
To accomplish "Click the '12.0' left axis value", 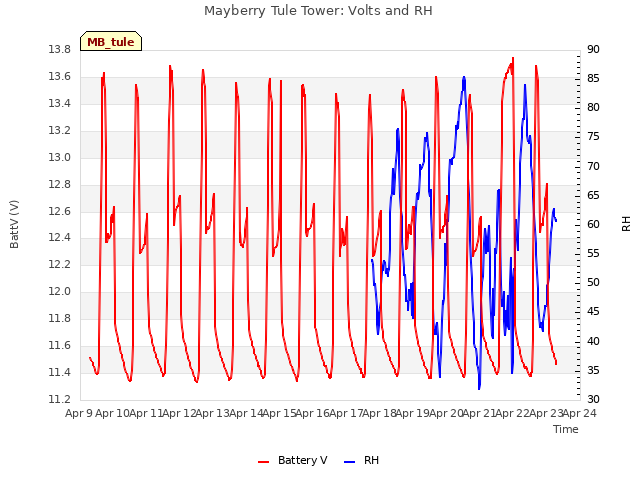I will tap(60, 292).
